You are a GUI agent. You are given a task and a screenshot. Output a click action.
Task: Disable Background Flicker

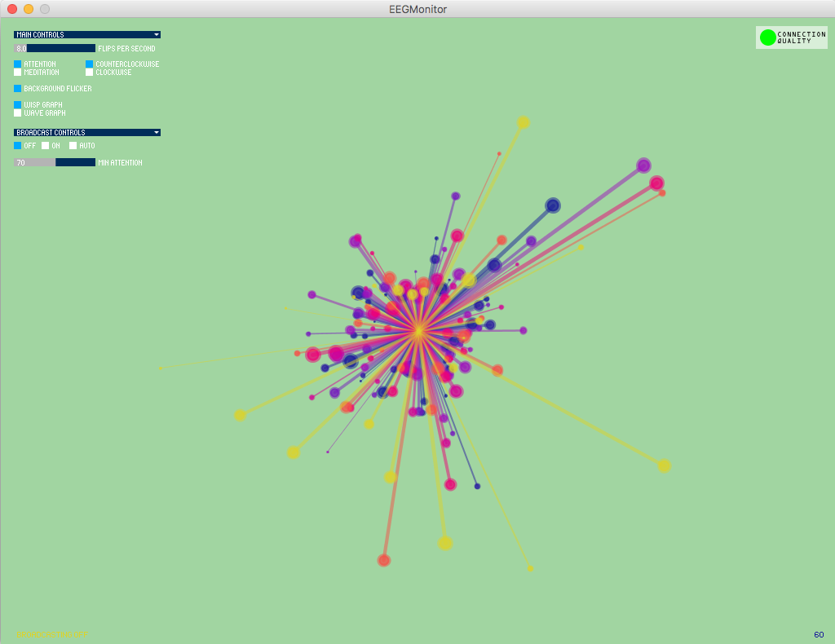(18, 88)
